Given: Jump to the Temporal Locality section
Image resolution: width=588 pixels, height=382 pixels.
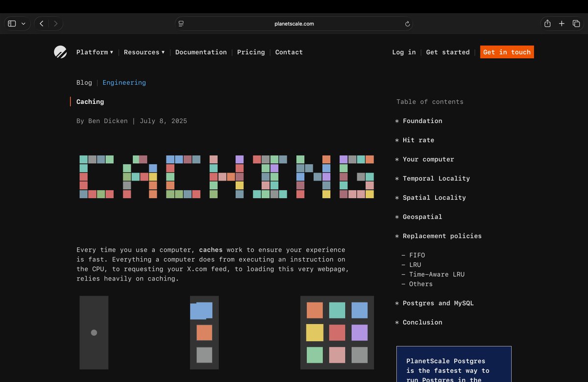Looking at the screenshot, I should click(x=436, y=178).
